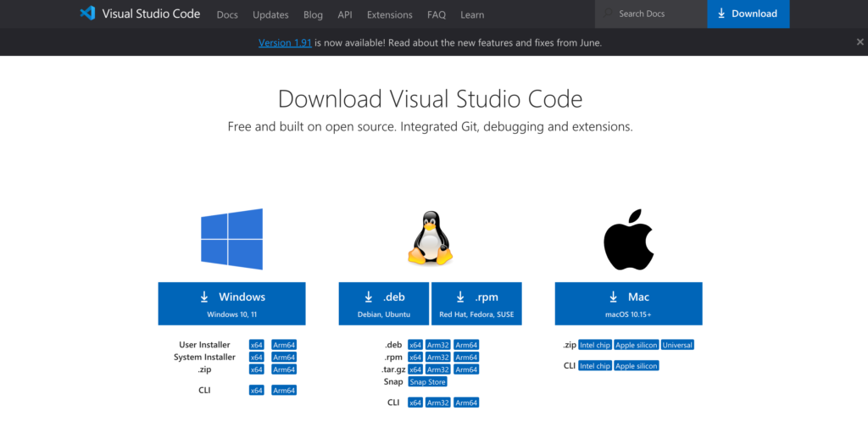Viewport: 868px width, 433px height.
Task: Select Arm64 for Windows System Installer
Action: coord(284,357)
